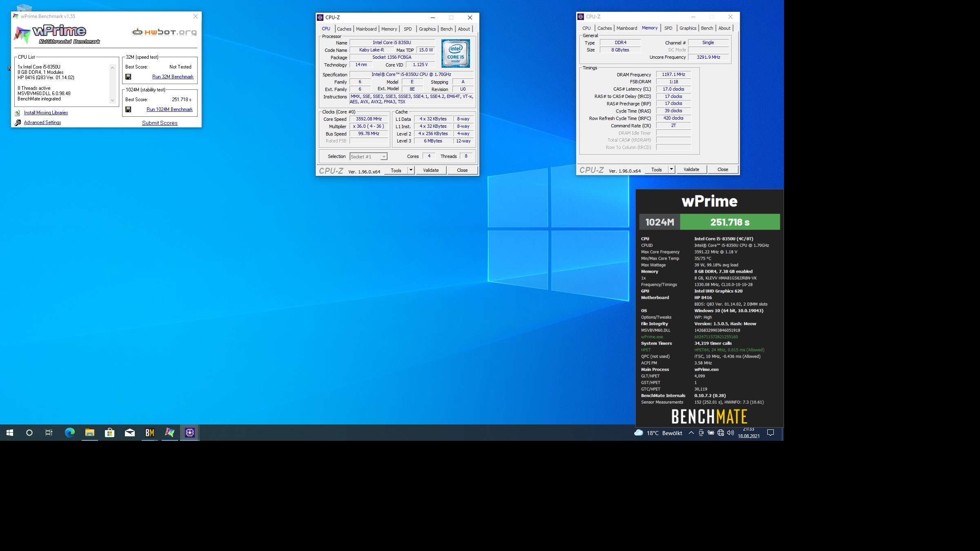Click Run 1024M Benchmark link
The image size is (980, 551).
coord(169,109)
